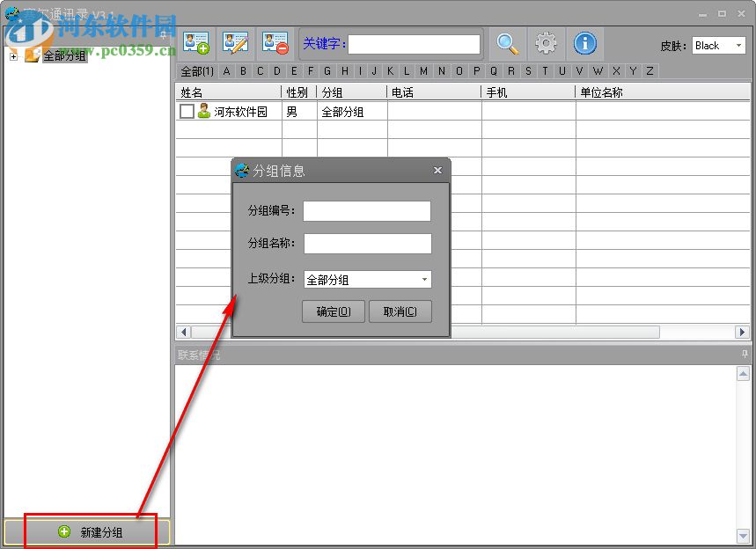The image size is (756, 549).
Task: Select the delete contact icon
Action: [274, 42]
